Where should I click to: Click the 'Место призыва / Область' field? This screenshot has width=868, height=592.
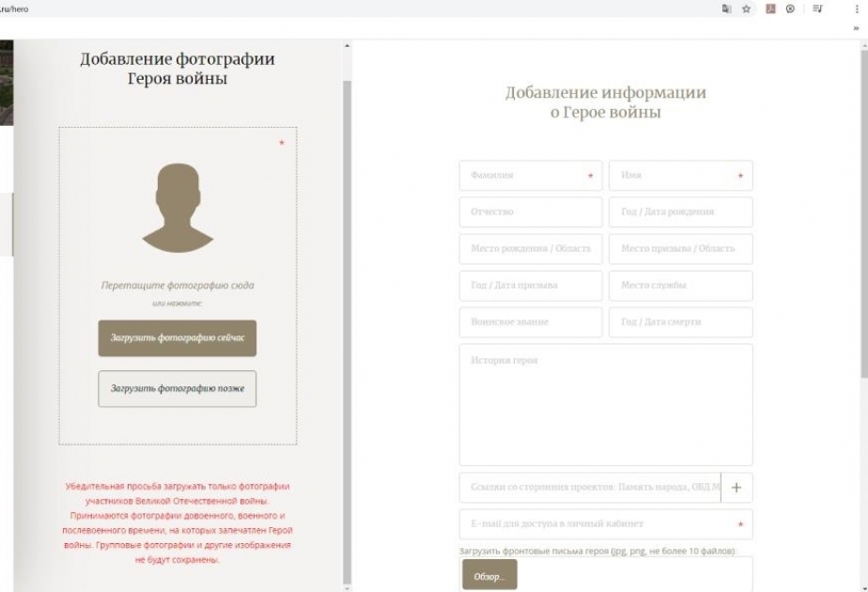tap(681, 249)
